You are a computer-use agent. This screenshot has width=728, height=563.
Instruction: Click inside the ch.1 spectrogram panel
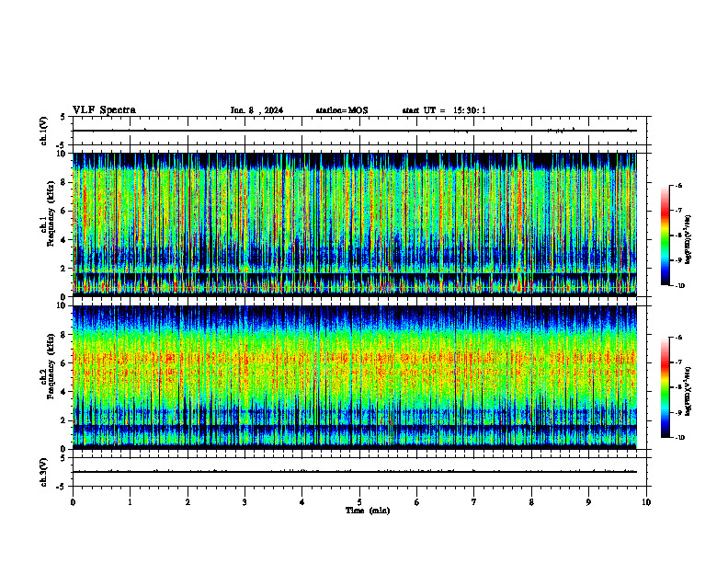click(x=355, y=224)
